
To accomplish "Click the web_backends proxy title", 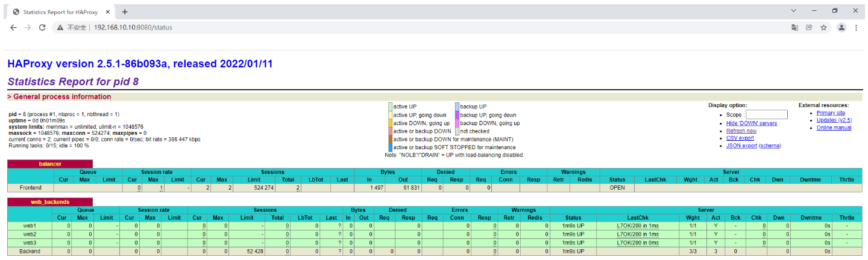I will click(50, 202).
